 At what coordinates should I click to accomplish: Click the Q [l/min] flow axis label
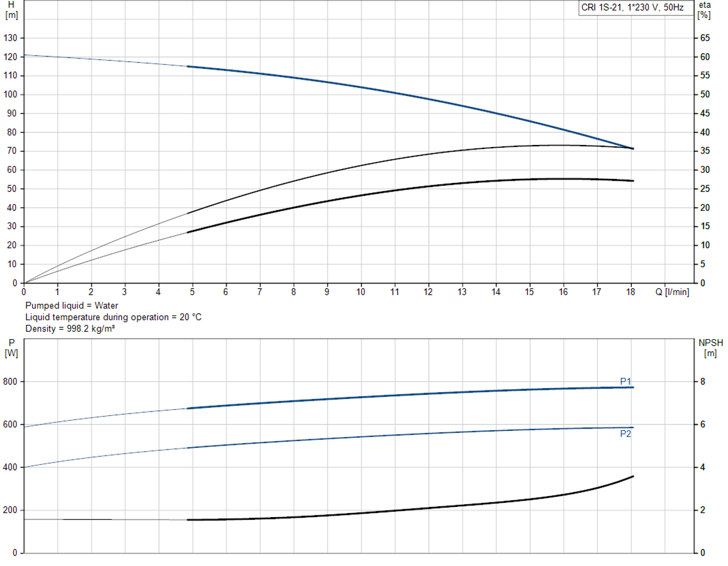click(x=672, y=292)
